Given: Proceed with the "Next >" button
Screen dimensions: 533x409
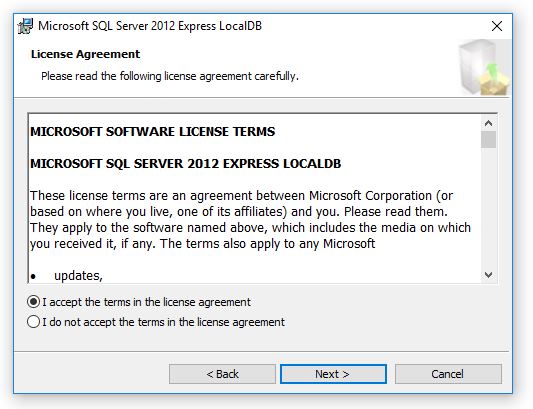Looking at the screenshot, I should pos(333,374).
